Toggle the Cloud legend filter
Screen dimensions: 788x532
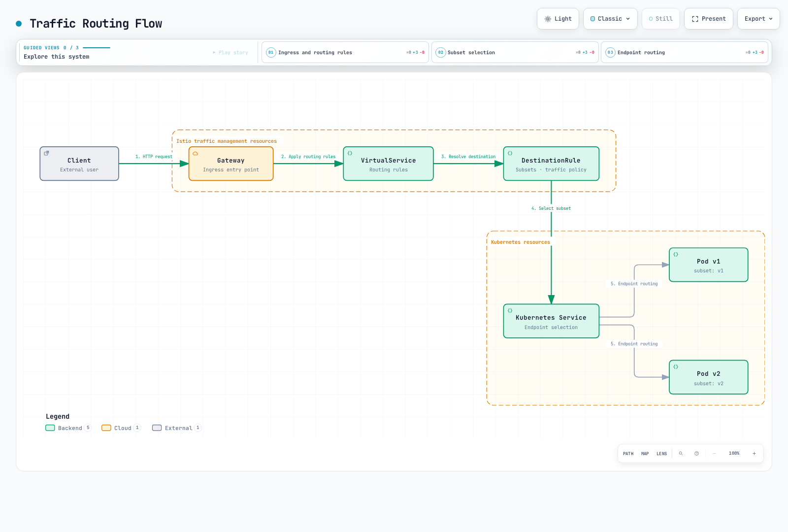click(x=121, y=428)
